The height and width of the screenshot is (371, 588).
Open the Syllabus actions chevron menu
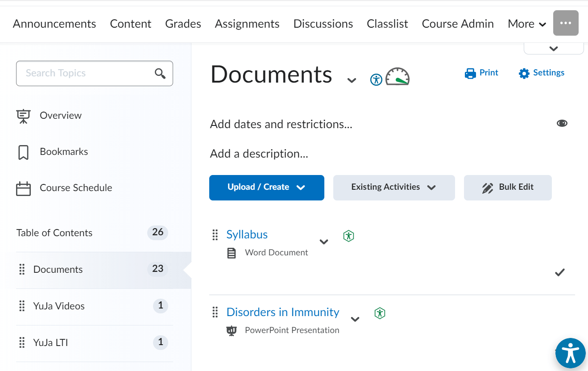click(324, 242)
